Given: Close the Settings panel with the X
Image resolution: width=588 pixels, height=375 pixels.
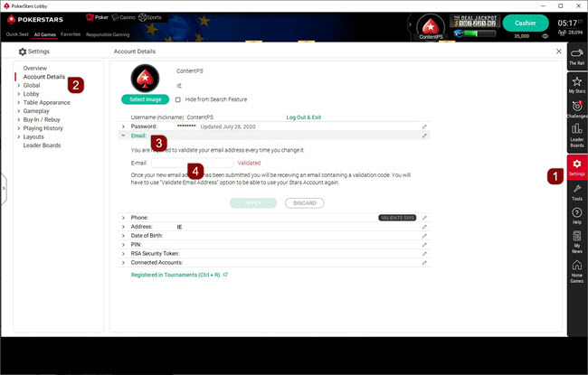Looking at the screenshot, I should 559,52.
